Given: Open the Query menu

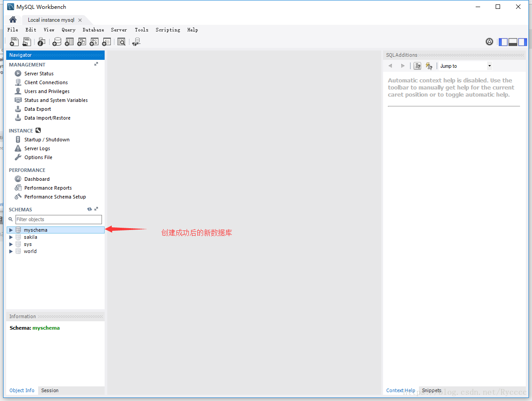Looking at the screenshot, I should point(69,30).
